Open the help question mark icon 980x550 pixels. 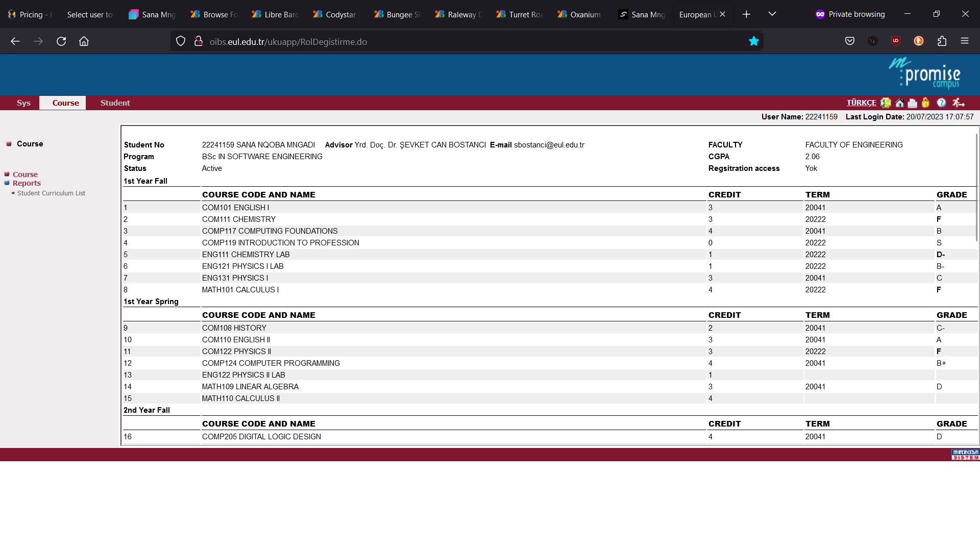point(941,103)
